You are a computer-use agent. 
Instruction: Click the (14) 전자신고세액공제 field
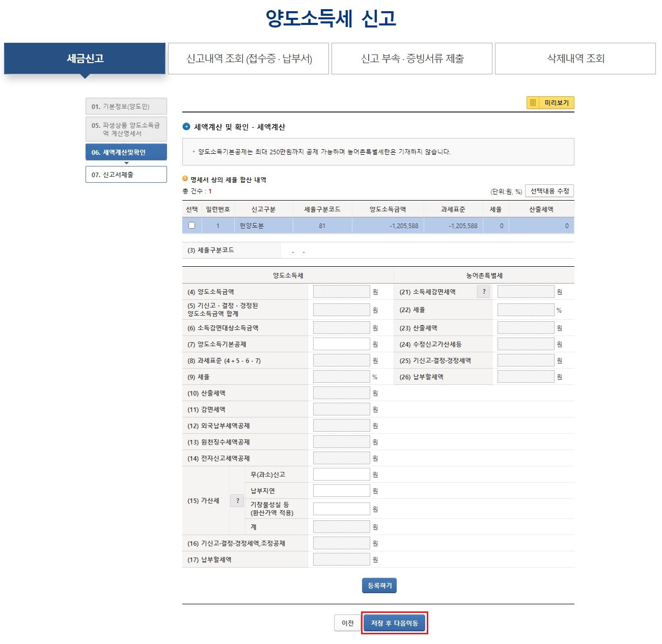pyautogui.click(x=342, y=458)
